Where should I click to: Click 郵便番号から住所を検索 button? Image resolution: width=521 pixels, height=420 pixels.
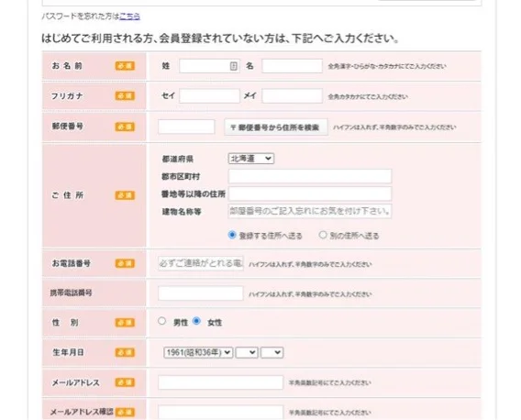tap(276, 127)
